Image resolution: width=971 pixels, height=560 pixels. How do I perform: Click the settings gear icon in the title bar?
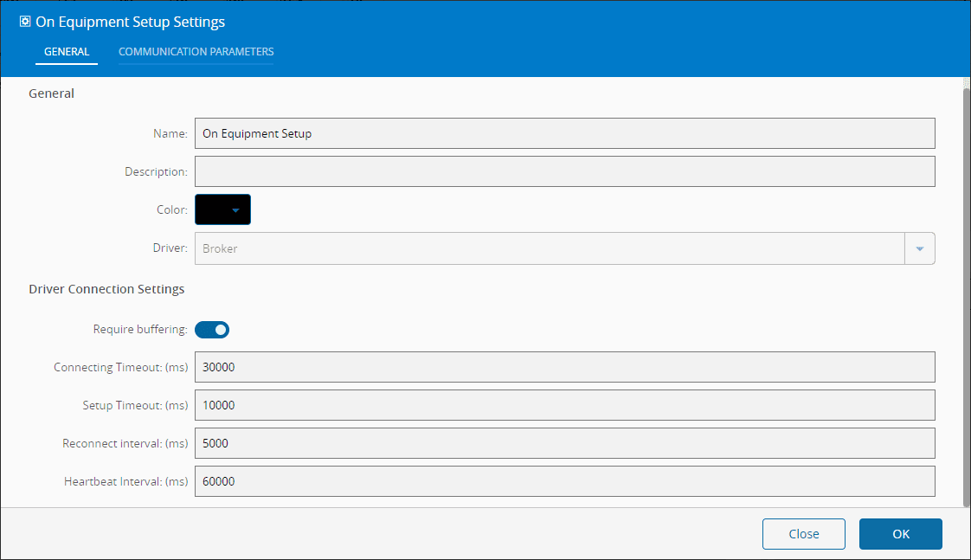(x=25, y=21)
